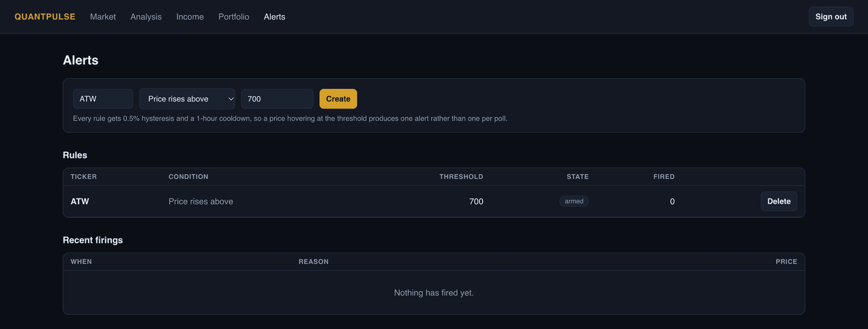This screenshot has height=329, width=868.
Task: Click the Sign out button
Action: [x=831, y=17]
